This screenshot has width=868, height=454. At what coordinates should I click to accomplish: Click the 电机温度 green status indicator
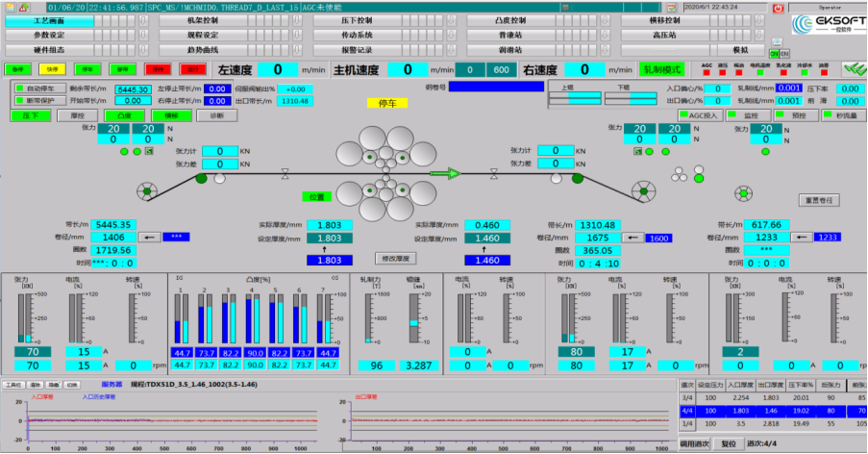point(760,72)
